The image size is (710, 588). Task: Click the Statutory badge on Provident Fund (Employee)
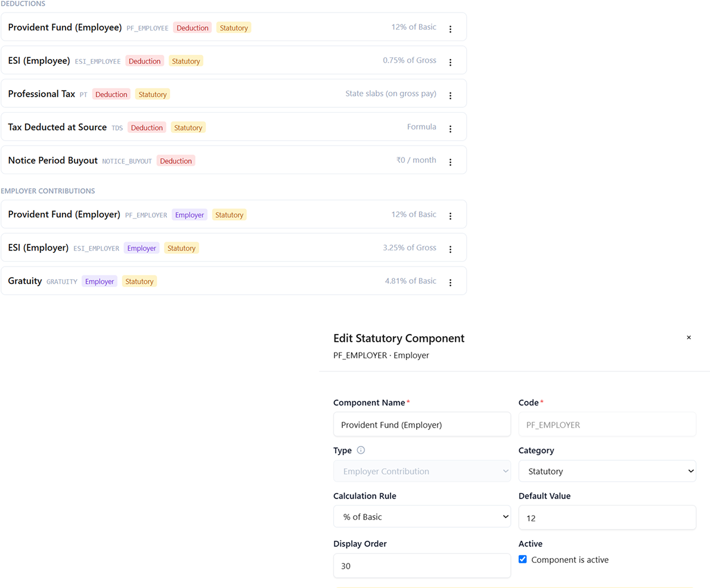click(234, 27)
